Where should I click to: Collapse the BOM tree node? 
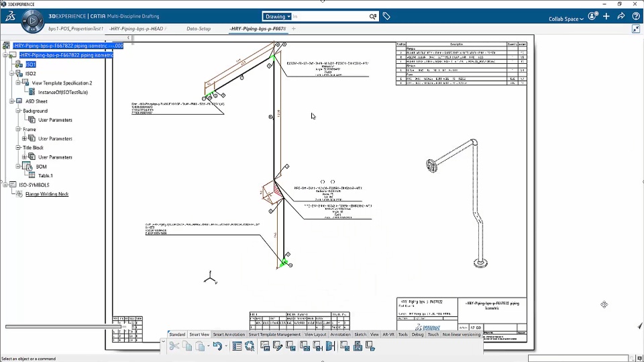point(18,167)
